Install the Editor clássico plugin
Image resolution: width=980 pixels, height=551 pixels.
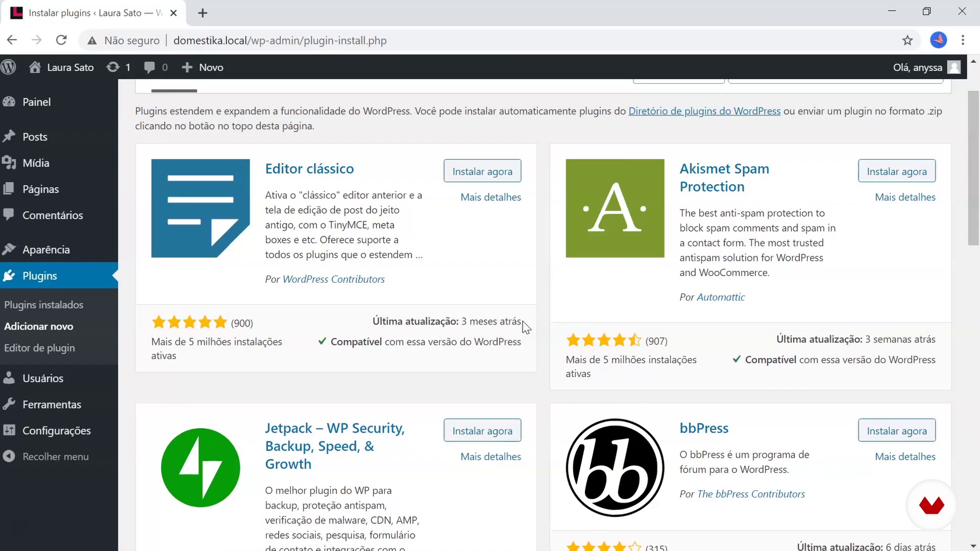[x=482, y=171]
